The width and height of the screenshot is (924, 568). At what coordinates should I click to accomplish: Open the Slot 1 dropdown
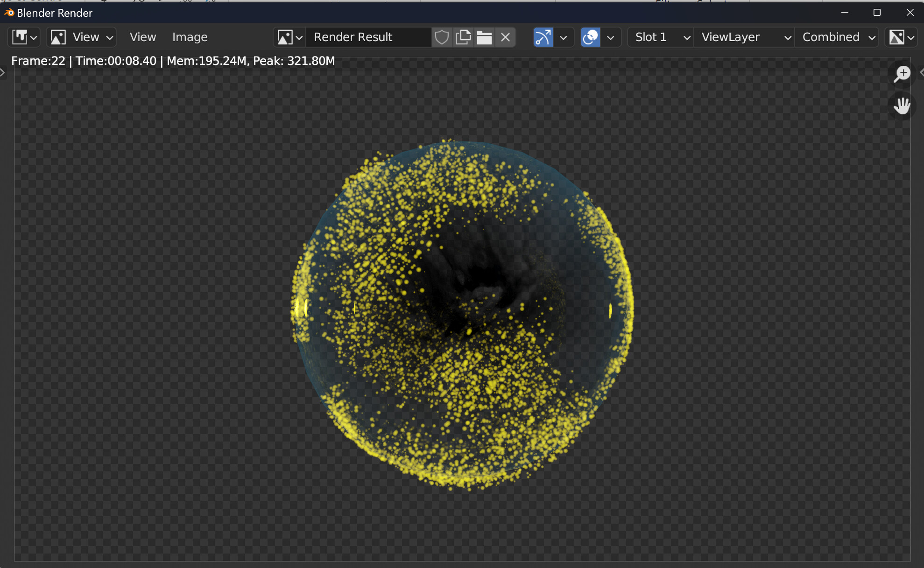660,37
